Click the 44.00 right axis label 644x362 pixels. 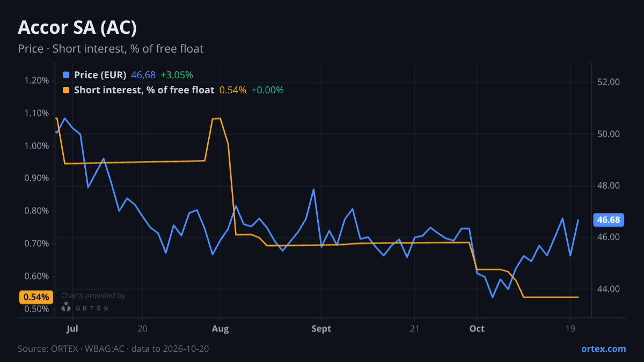point(608,289)
